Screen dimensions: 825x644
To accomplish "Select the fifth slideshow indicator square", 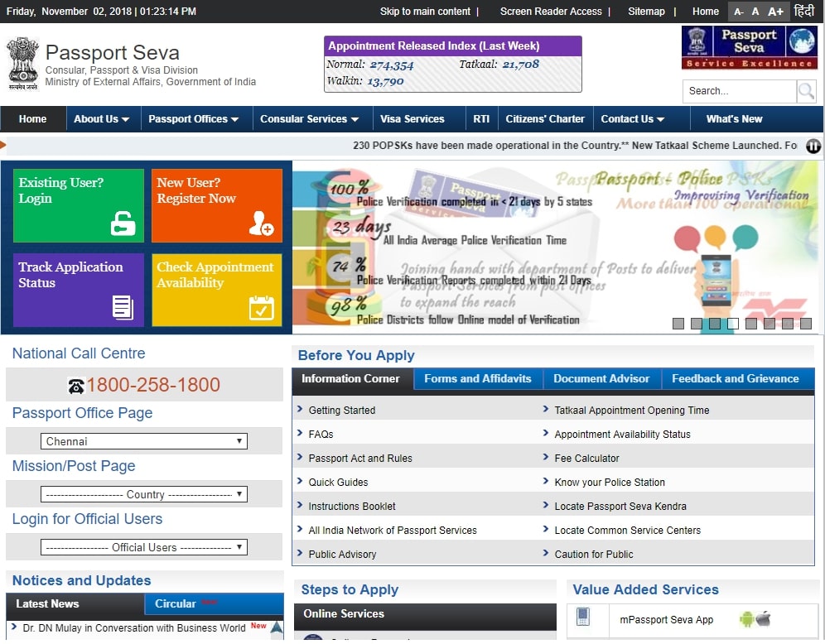I will tap(750, 324).
